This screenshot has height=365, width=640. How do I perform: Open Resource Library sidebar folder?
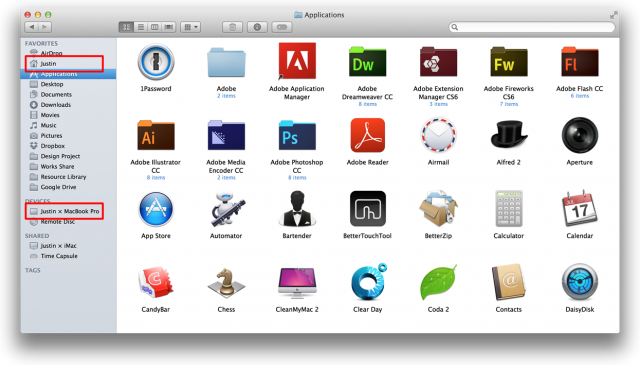click(x=69, y=177)
